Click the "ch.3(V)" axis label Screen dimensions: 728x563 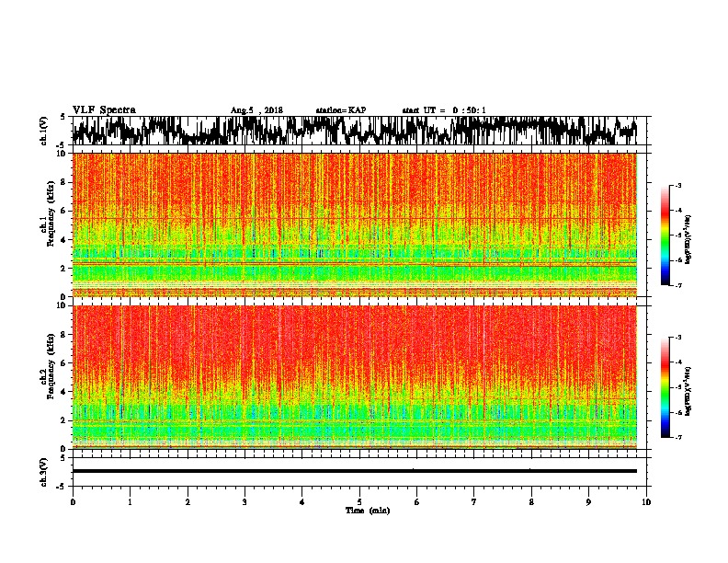coord(44,473)
